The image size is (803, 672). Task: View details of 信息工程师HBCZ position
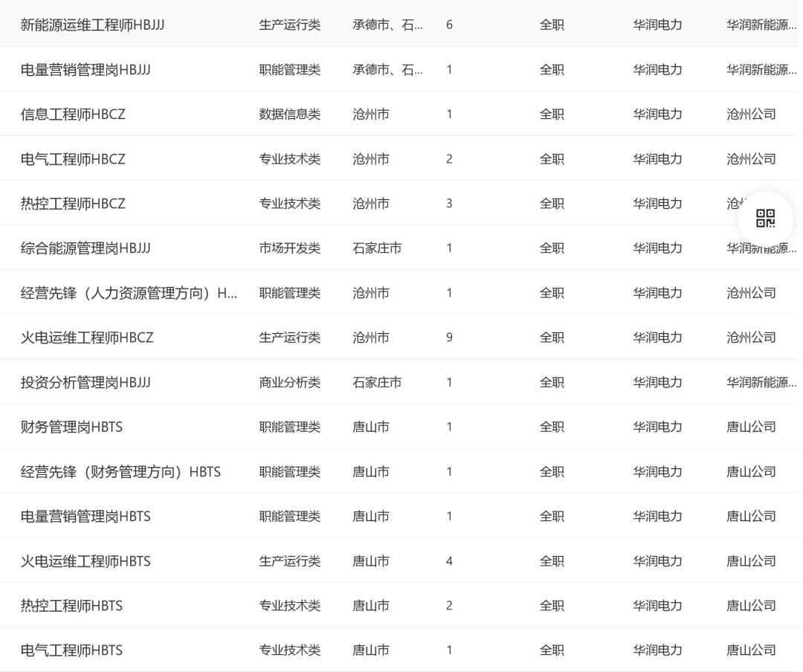70,114
